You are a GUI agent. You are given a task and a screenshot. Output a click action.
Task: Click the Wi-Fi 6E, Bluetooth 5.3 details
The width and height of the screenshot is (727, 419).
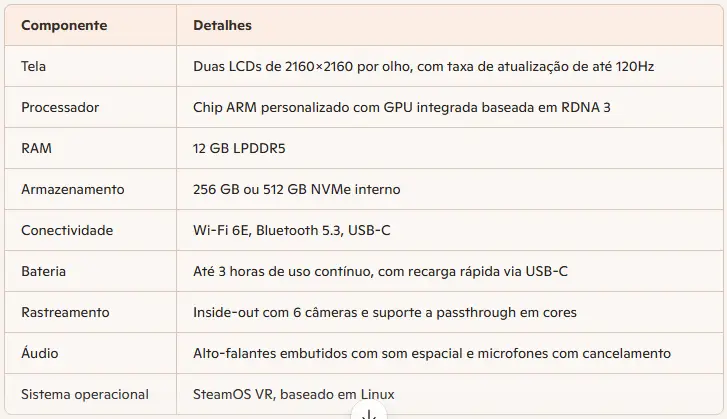291,230
